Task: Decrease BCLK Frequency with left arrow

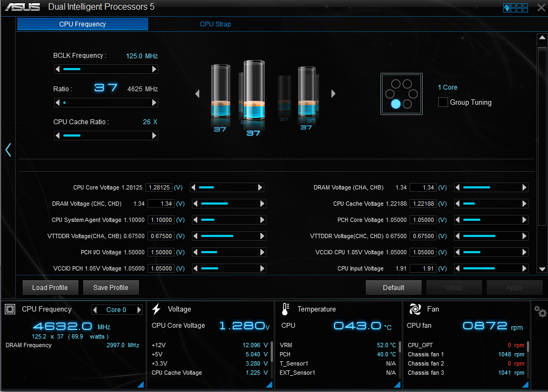Action: pyautogui.click(x=58, y=69)
